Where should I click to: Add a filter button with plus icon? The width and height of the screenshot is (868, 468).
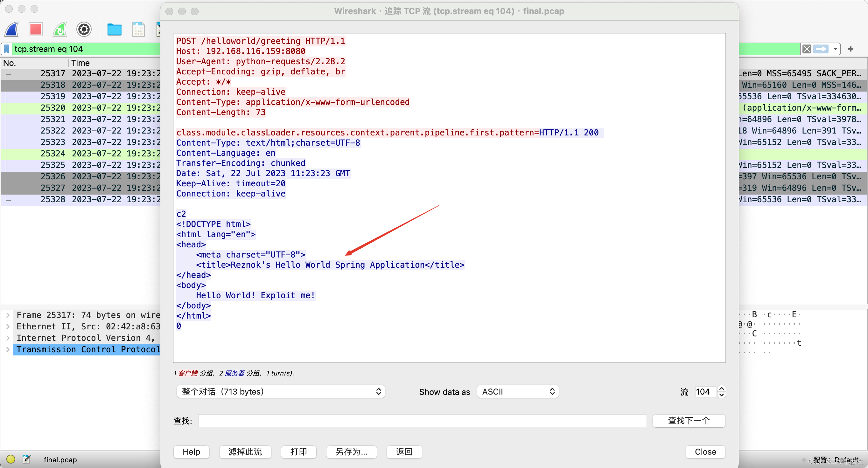851,49
